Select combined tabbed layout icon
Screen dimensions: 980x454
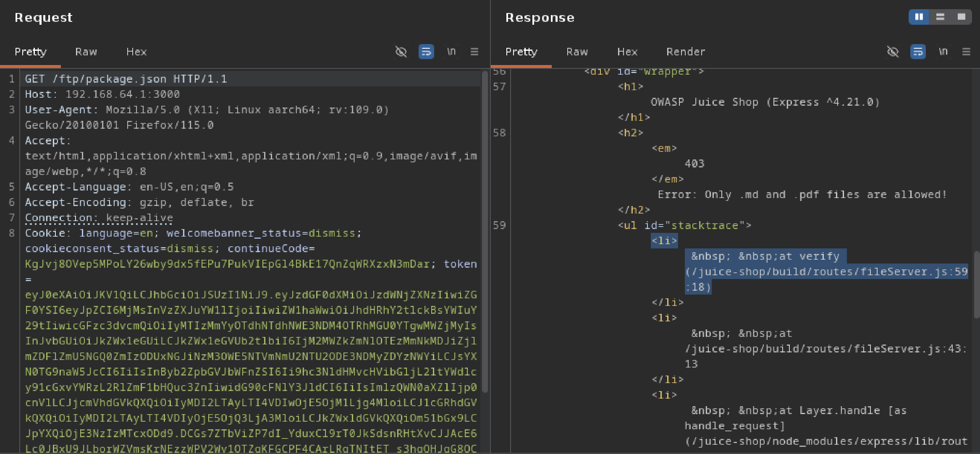[961, 17]
